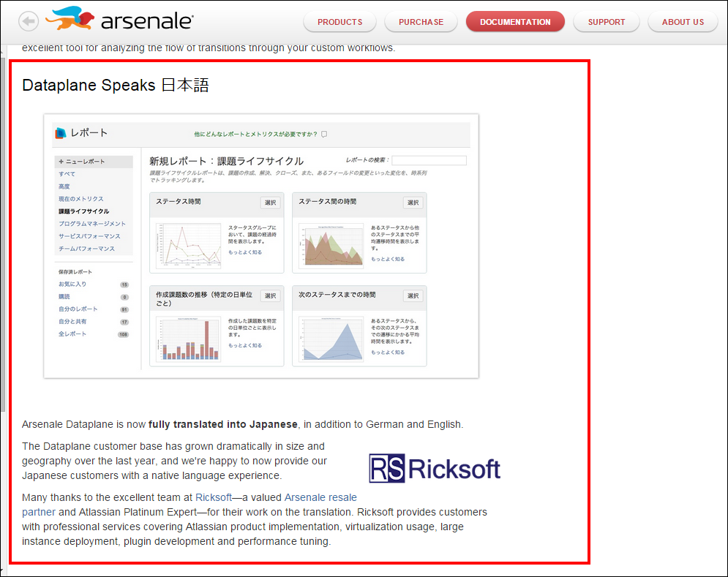Image resolution: width=728 pixels, height=577 pixels.
Task: Select チームパフォーマンス in the sidebar
Action: [86, 249]
